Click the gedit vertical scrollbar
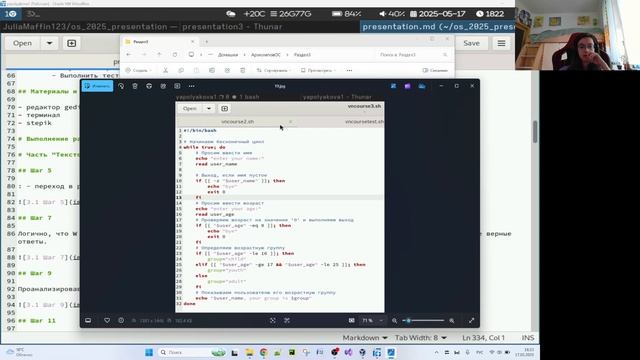 pyautogui.click(x=535, y=131)
